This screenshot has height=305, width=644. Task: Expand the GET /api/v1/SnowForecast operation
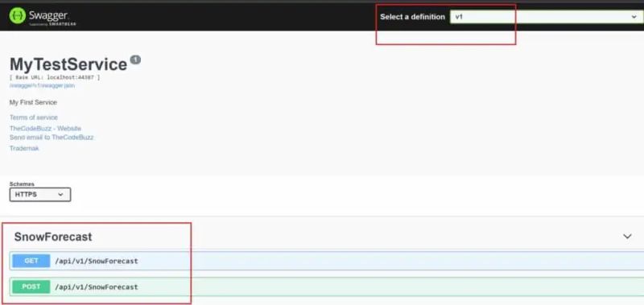tap(327, 261)
